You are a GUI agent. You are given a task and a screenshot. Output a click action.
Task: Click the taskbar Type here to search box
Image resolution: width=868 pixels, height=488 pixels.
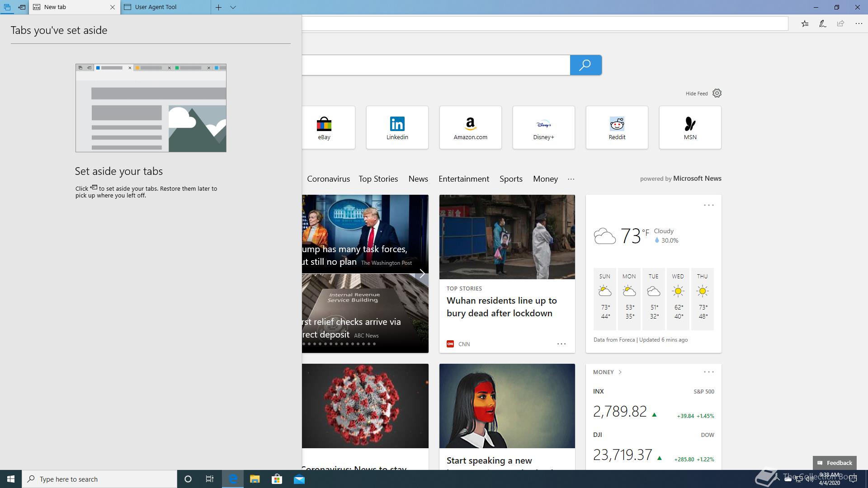pos(99,479)
